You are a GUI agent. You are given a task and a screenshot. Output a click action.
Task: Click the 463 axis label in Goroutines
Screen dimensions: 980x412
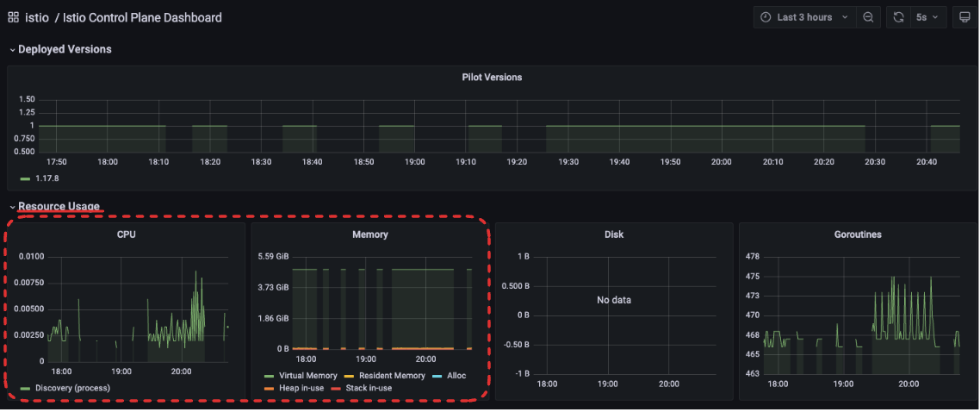[753, 373]
